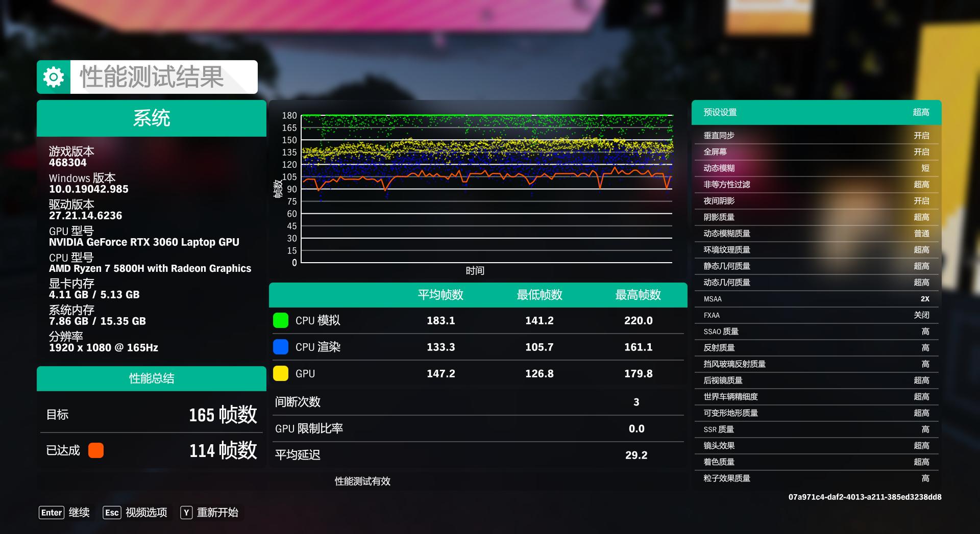
Task: Click the orange marker beside 已达成
Action: click(96, 451)
